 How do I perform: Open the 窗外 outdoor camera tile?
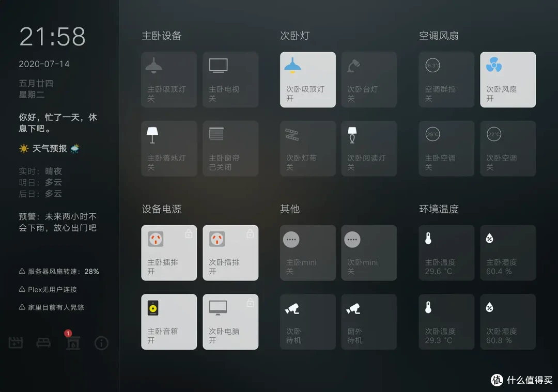click(x=369, y=322)
